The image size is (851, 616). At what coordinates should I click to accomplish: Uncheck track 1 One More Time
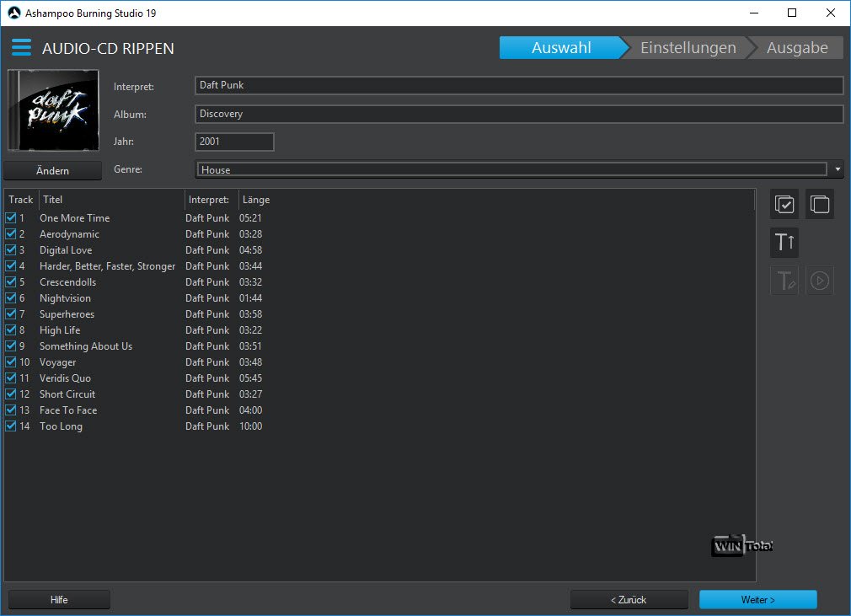point(11,217)
